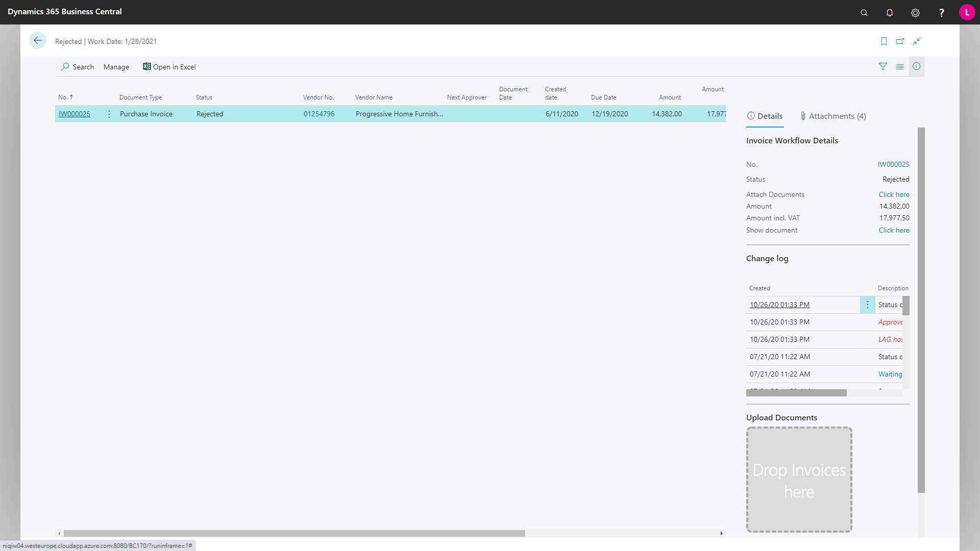Open the settings gear
This screenshot has height=551, width=980.
(915, 13)
